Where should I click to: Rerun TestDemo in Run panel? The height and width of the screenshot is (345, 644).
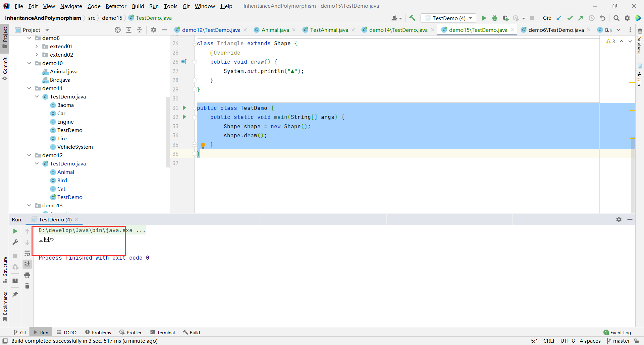[x=15, y=231]
